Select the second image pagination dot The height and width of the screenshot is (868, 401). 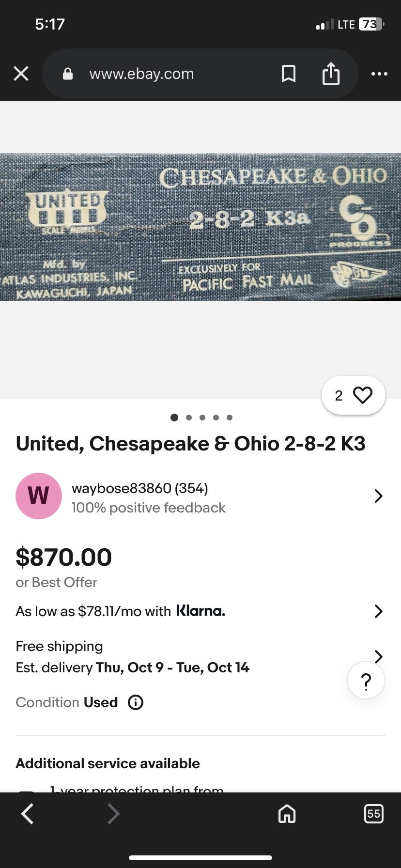pos(189,418)
